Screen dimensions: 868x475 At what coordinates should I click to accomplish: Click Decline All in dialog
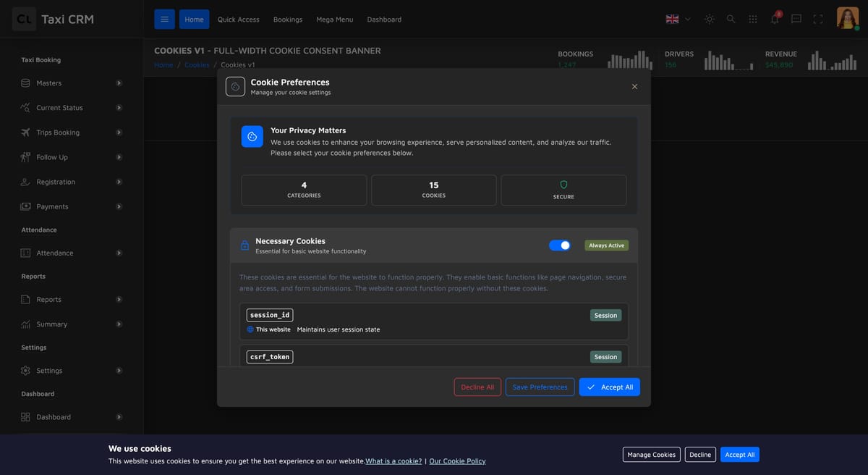pyautogui.click(x=477, y=387)
